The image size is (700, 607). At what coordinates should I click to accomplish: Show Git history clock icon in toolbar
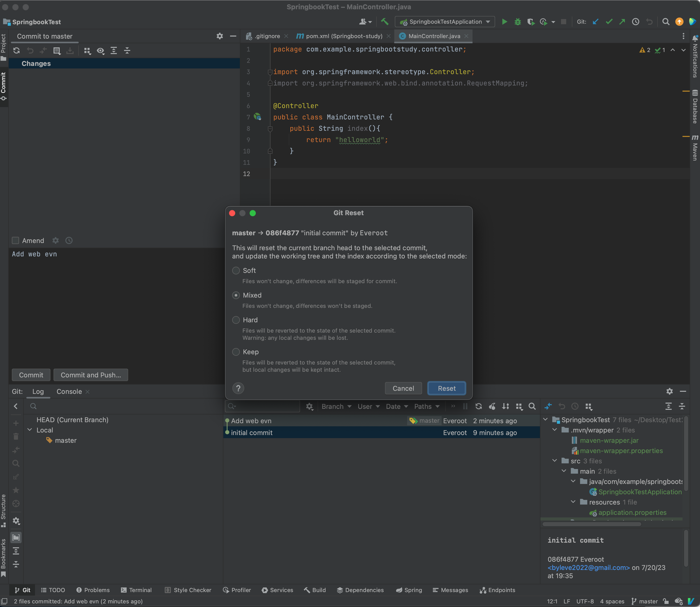(x=636, y=22)
